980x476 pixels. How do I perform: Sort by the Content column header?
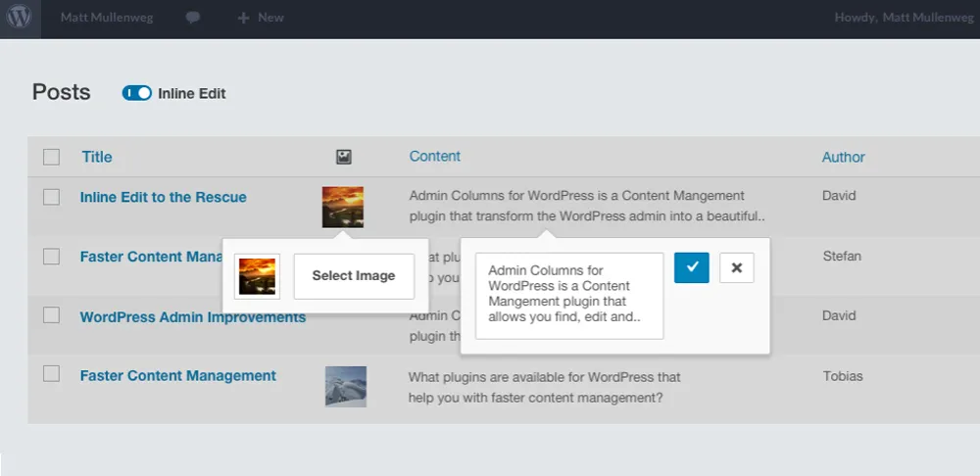(435, 156)
